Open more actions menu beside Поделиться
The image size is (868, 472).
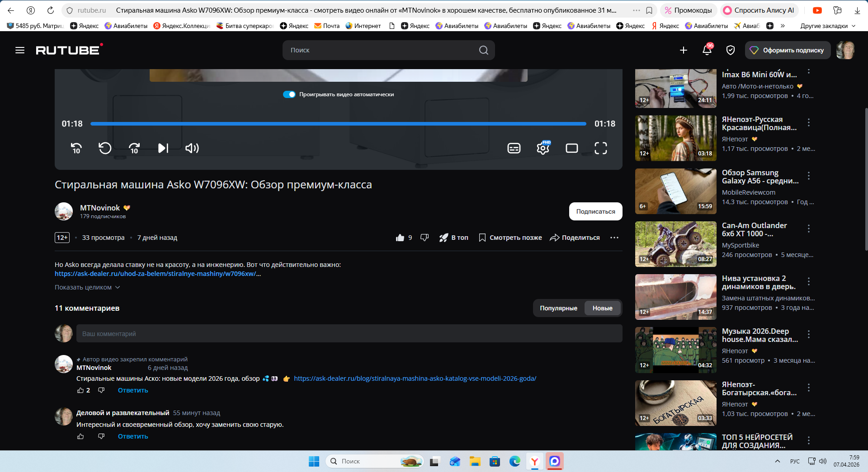[614, 238]
